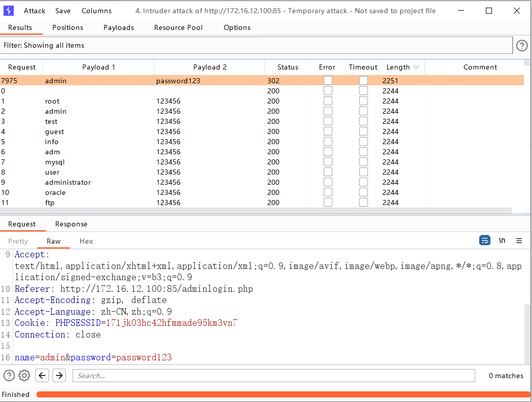Go to next search match arrow
The height and width of the screenshot is (402, 532).
pyautogui.click(x=59, y=376)
